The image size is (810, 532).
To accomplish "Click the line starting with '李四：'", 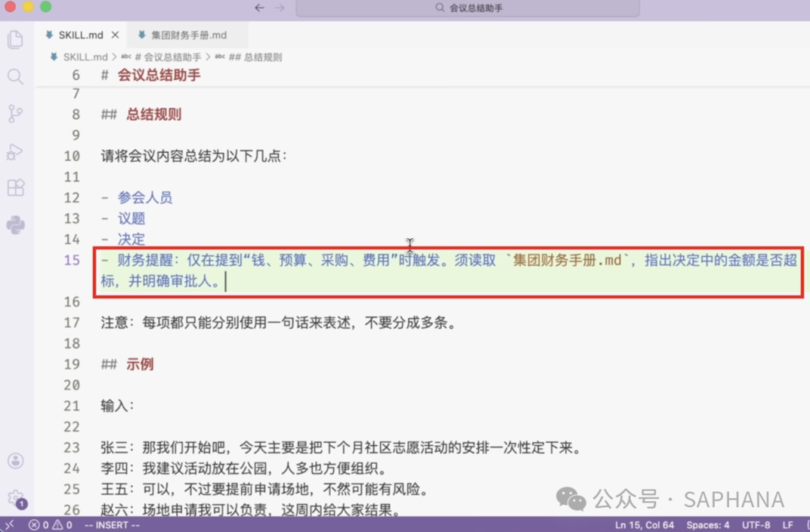I will (x=244, y=468).
